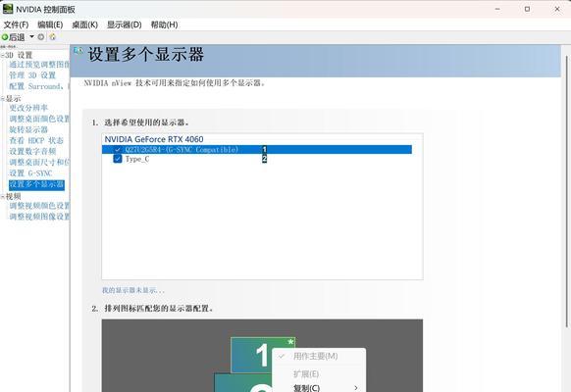Uncheck the Type_C display checkbox

(x=118, y=159)
